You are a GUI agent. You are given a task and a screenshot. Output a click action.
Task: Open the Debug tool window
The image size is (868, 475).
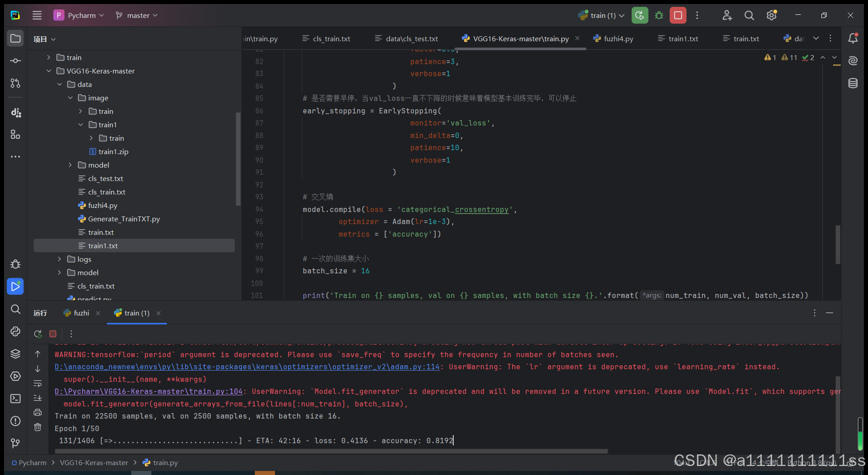[15, 264]
